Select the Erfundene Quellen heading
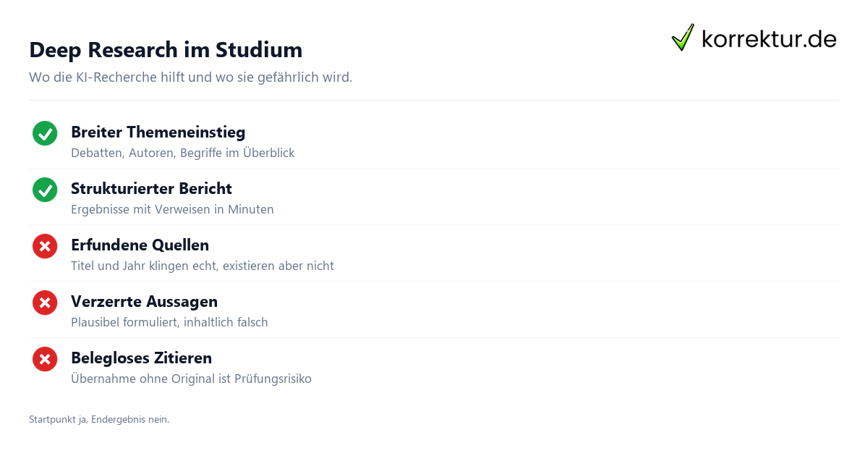 coord(140,245)
